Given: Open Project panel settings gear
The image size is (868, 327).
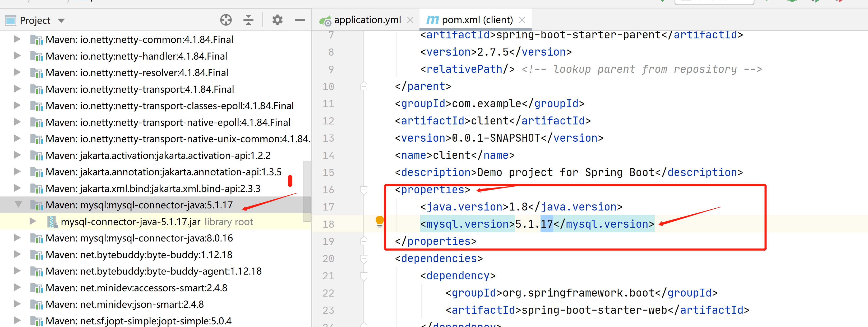Looking at the screenshot, I should (277, 20).
